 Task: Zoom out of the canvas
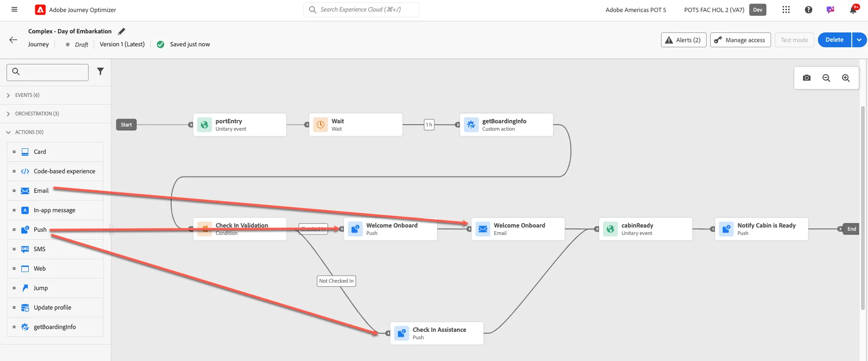826,78
